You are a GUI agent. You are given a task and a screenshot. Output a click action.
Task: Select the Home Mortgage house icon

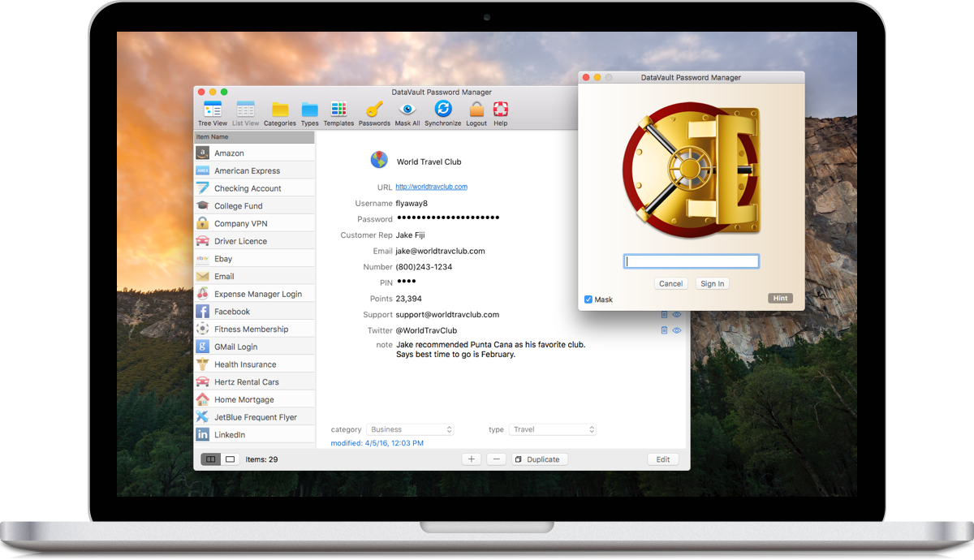coord(202,399)
